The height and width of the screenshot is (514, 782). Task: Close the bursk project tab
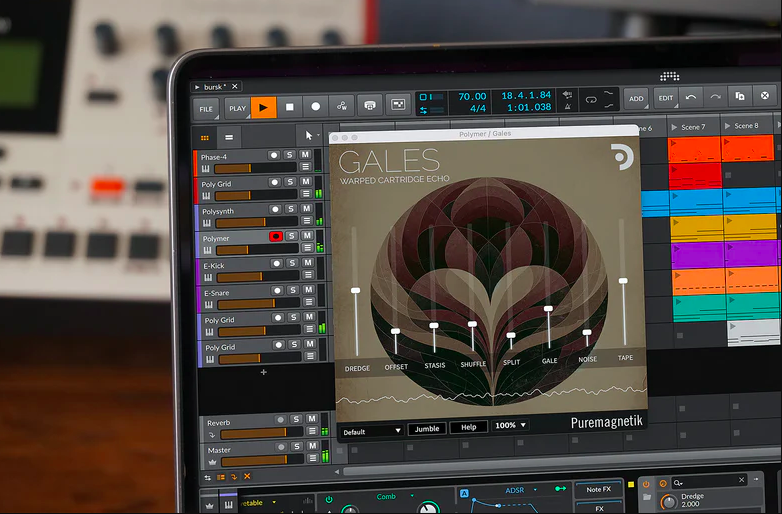click(234, 86)
